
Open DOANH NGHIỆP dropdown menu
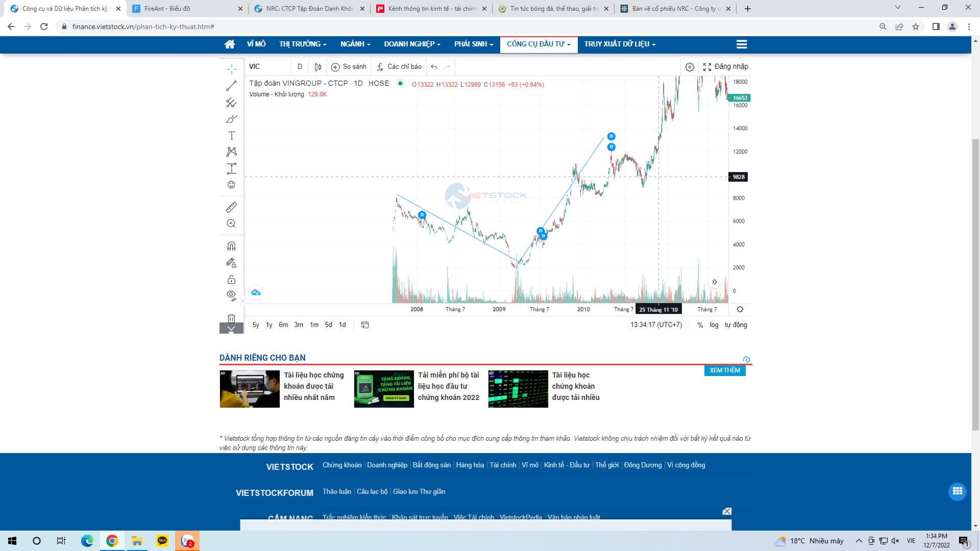coord(412,44)
